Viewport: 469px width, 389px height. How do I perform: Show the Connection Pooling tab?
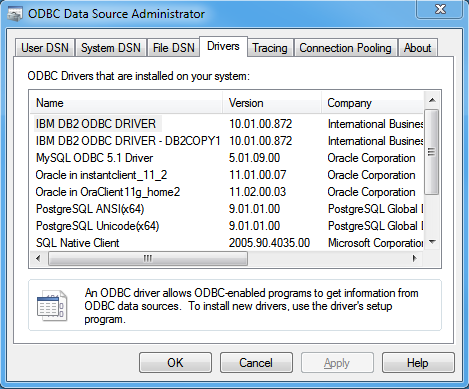[x=345, y=48]
